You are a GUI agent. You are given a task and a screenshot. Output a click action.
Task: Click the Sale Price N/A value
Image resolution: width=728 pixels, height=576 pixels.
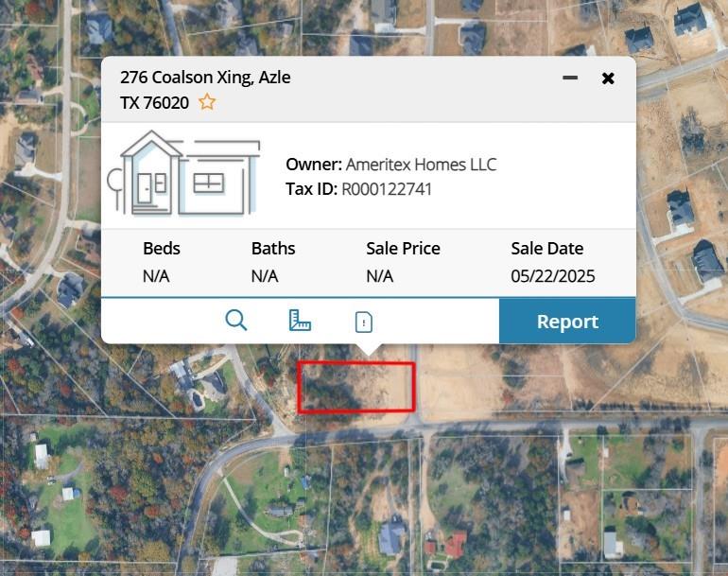tap(380, 276)
